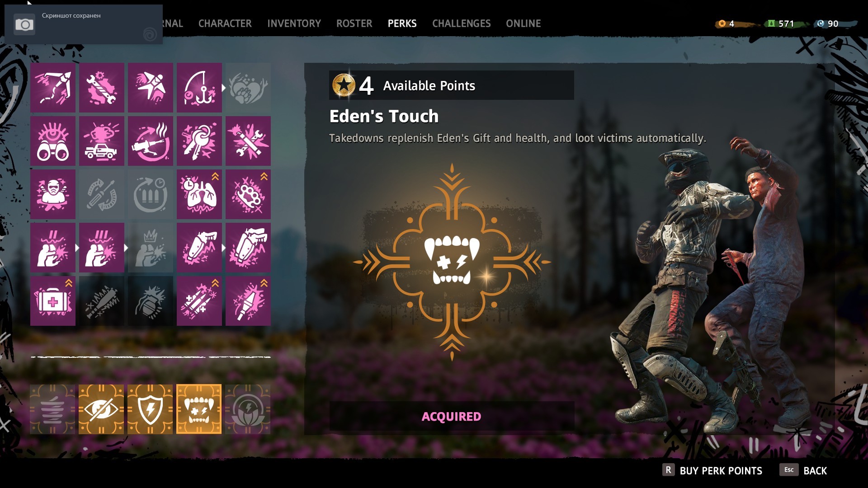Image resolution: width=868 pixels, height=488 pixels.
Task: Click the exploding car perk icon
Action: pos(102,141)
